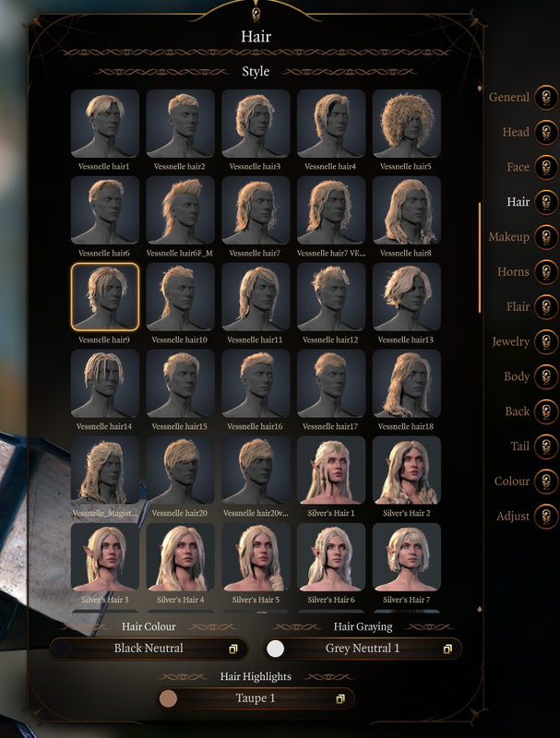The height and width of the screenshot is (738, 560).
Task: Open the Back category icon
Action: point(546,411)
